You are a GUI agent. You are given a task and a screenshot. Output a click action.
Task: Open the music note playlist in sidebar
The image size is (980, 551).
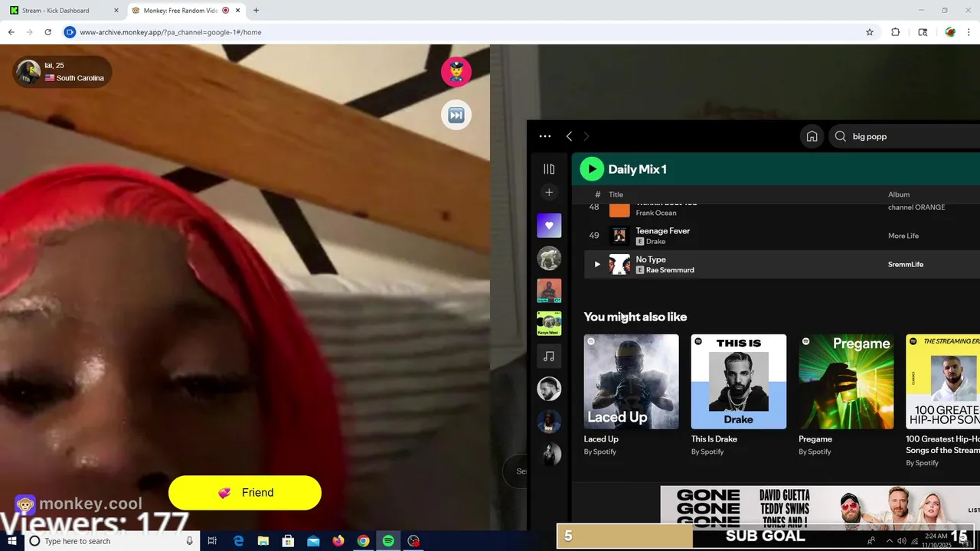click(549, 357)
